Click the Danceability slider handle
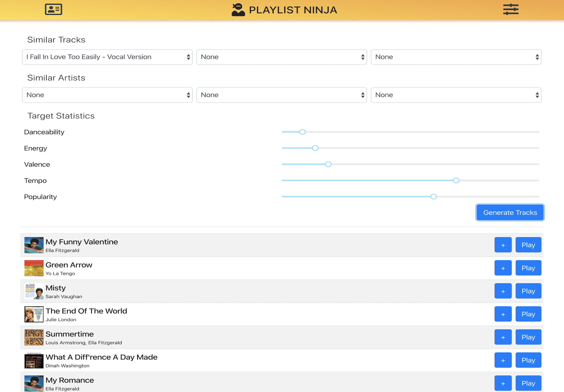This screenshot has width=564, height=392. [x=302, y=132]
